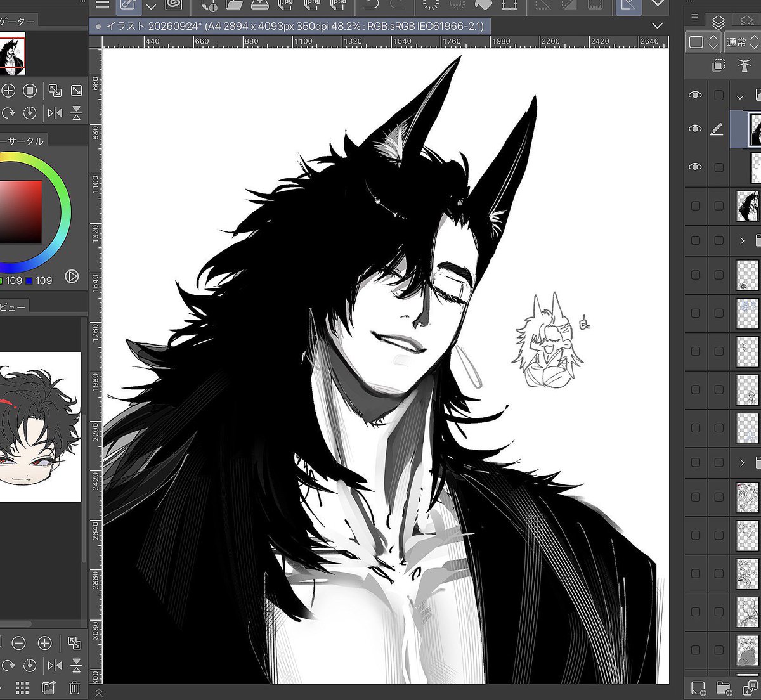Flip the canvas view horizontally in Navigator

coord(55,113)
